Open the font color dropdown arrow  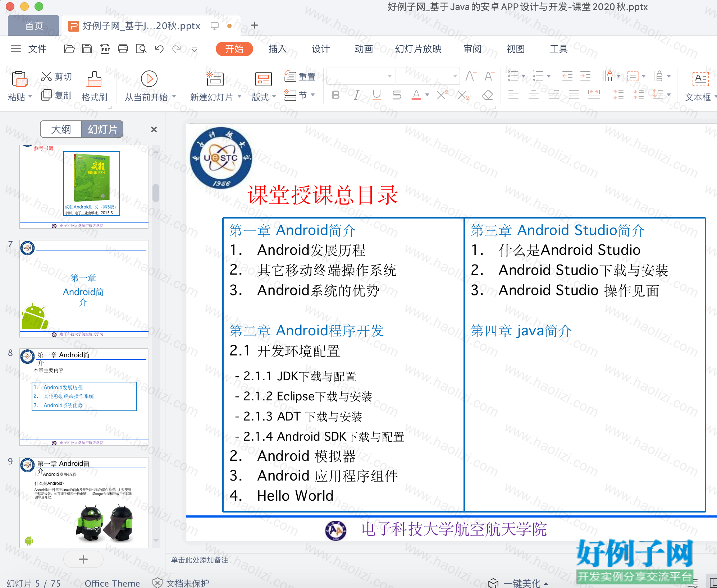click(427, 95)
